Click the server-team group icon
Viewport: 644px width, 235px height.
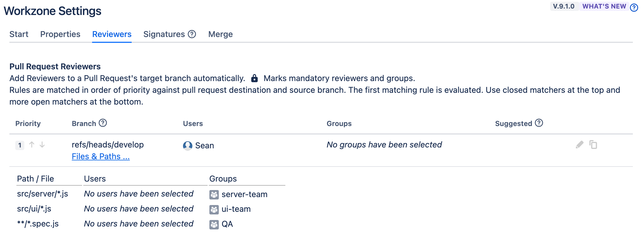(x=214, y=194)
